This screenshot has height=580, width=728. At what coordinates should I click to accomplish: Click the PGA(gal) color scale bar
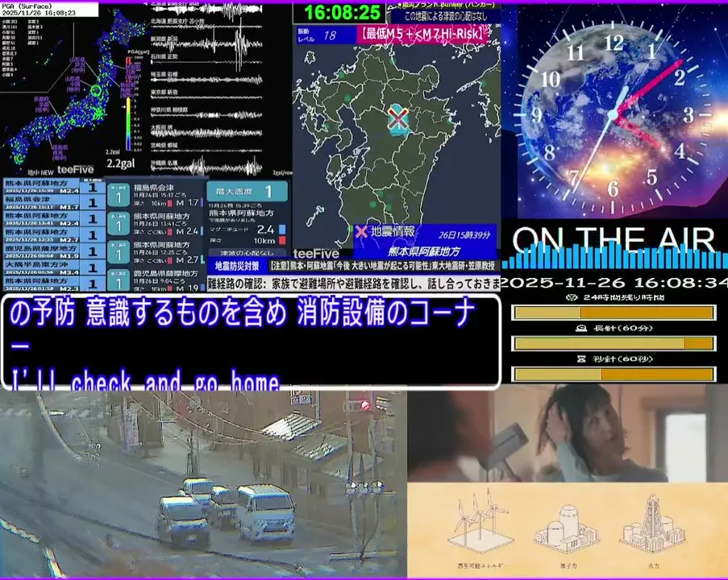pyautogui.click(x=128, y=105)
